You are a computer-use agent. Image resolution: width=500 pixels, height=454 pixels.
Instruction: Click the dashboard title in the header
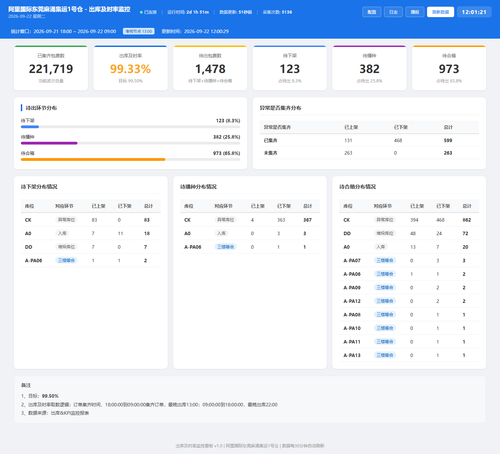click(x=69, y=9)
